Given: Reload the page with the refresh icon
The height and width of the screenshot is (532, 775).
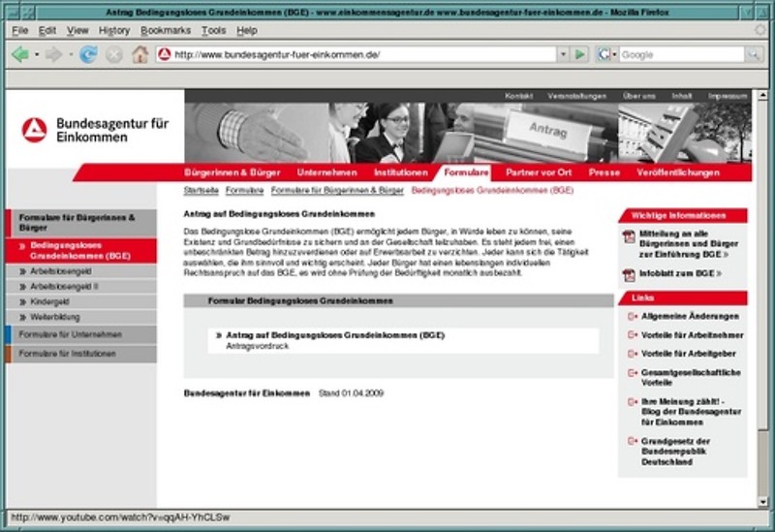Looking at the screenshot, I should coord(88,54).
